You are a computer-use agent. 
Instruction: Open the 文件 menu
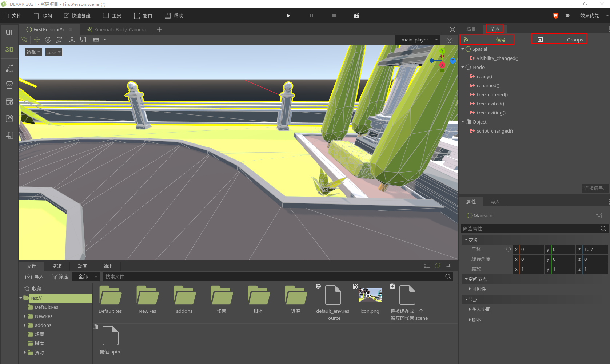(12, 16)
